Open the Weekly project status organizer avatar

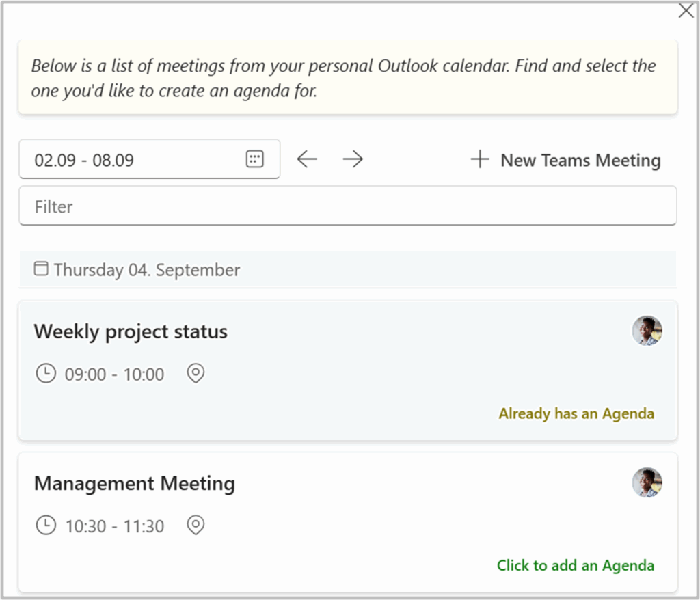pos(645,331)
